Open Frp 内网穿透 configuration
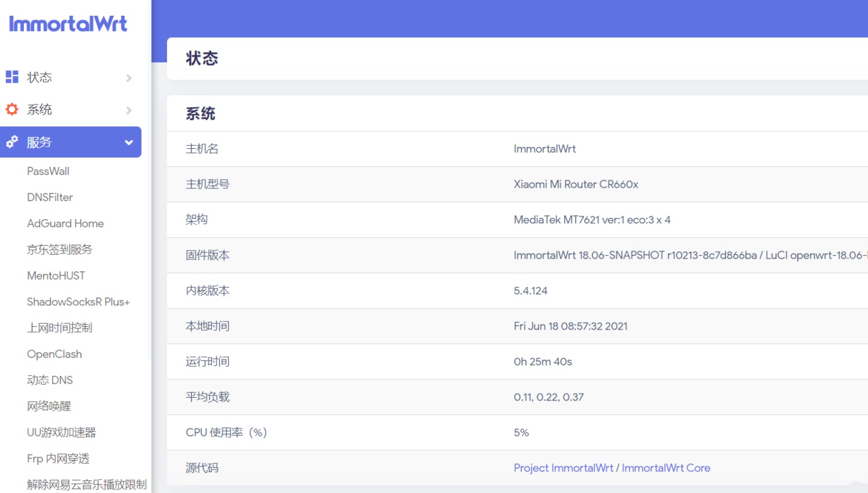This screenshot has width=868, height=493. (57, 458)
